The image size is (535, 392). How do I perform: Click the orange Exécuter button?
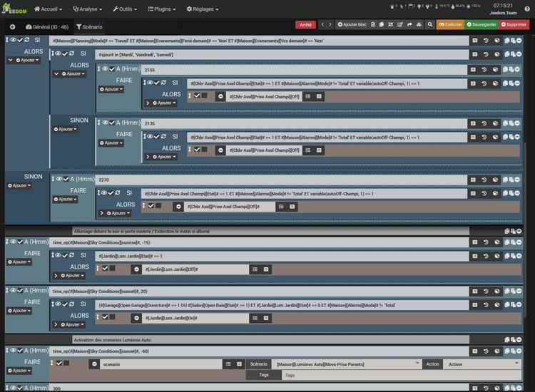[x=450, y=24]
